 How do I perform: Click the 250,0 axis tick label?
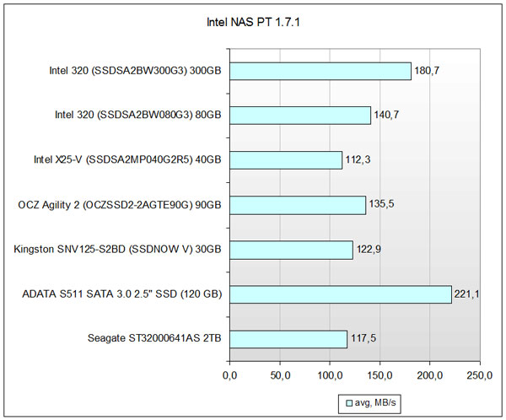click(x=480, y=375)
